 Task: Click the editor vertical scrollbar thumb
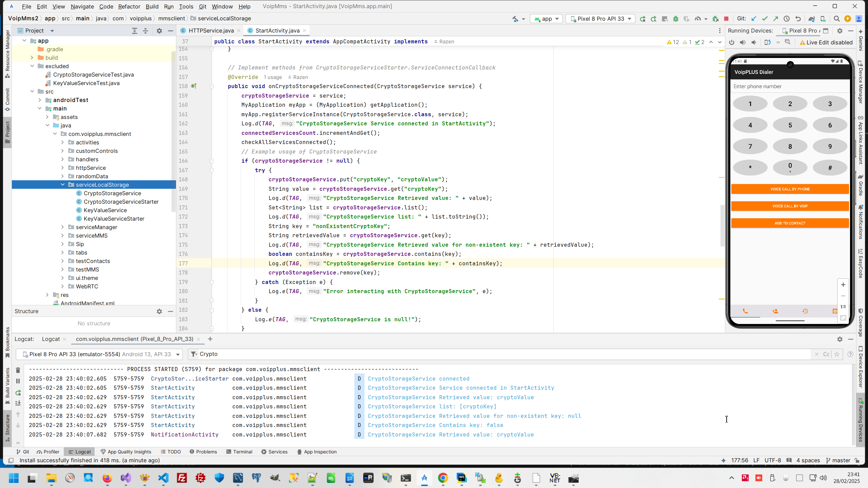click(722, 225)
